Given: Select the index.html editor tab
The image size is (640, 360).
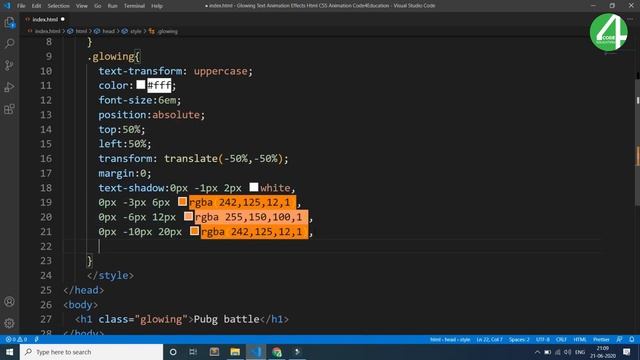Looking at the screenshot, I should point(45,19).
